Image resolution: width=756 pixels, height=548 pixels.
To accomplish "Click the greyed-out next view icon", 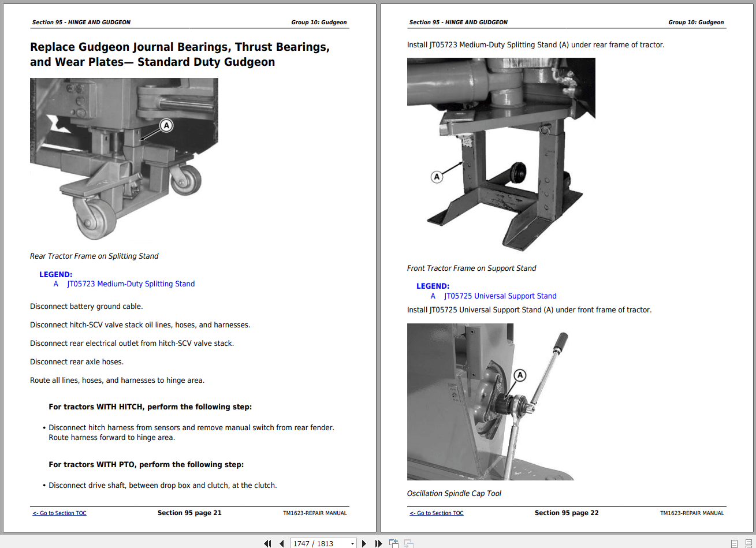I will coord(408,543).
